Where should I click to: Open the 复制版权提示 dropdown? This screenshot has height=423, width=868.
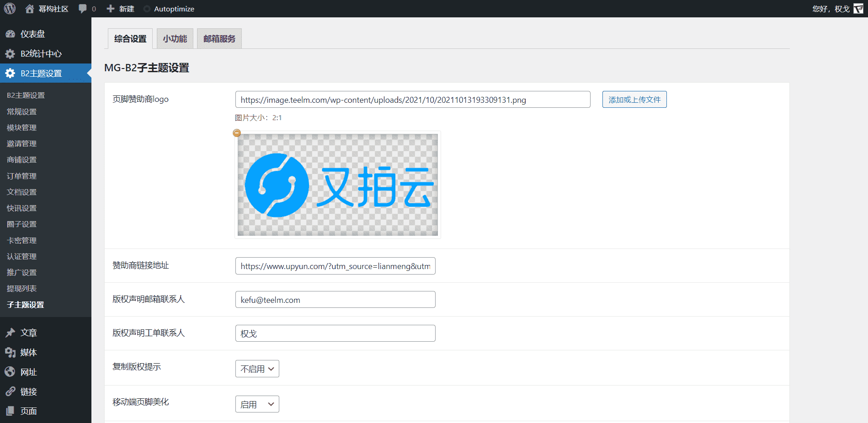(x=257, y=369)
